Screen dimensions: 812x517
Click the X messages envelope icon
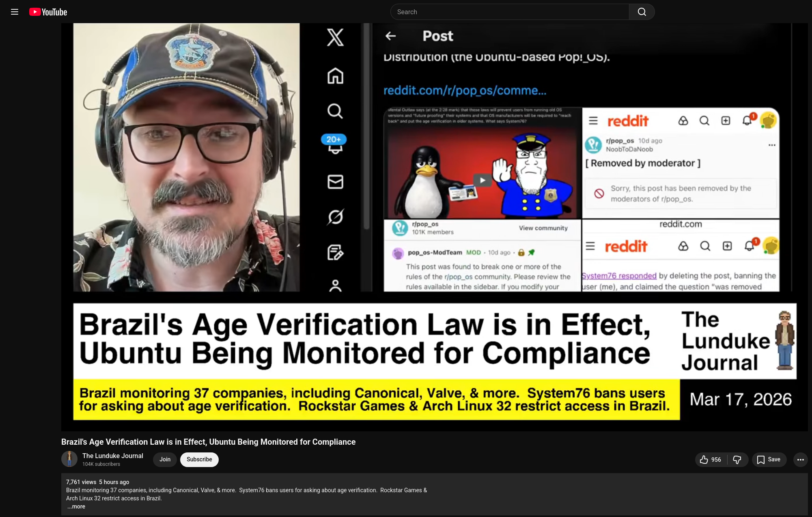coord(335,182)
